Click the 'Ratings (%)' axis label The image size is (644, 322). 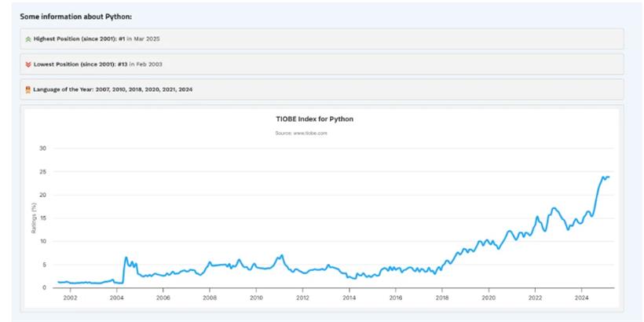[x=34, y=218]
